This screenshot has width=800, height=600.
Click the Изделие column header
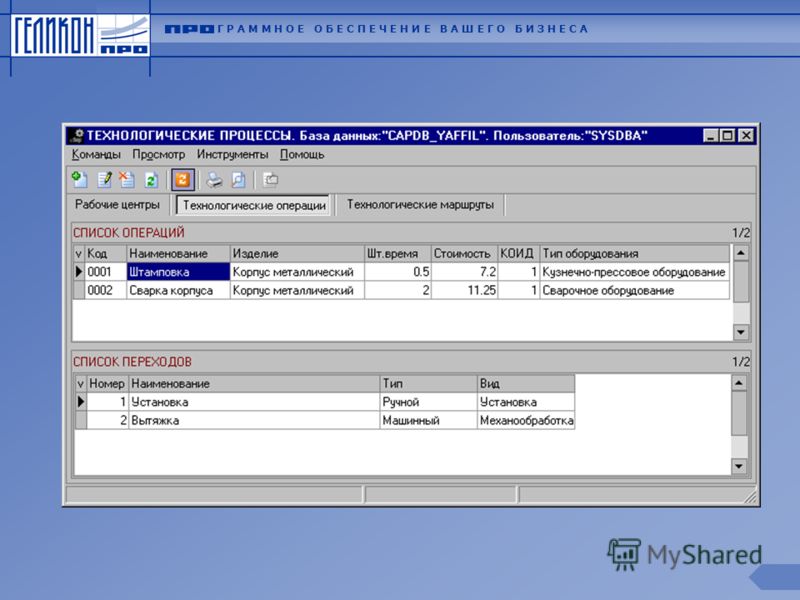297,254
